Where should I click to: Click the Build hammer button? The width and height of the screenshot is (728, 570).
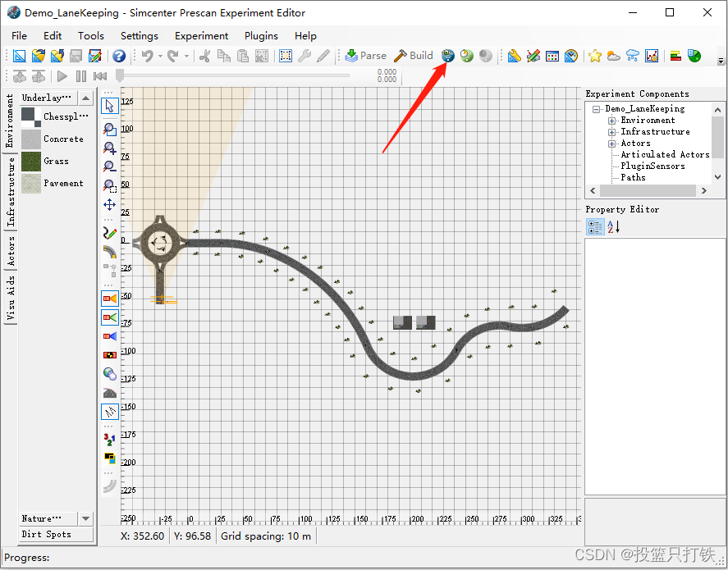[413, 56]
